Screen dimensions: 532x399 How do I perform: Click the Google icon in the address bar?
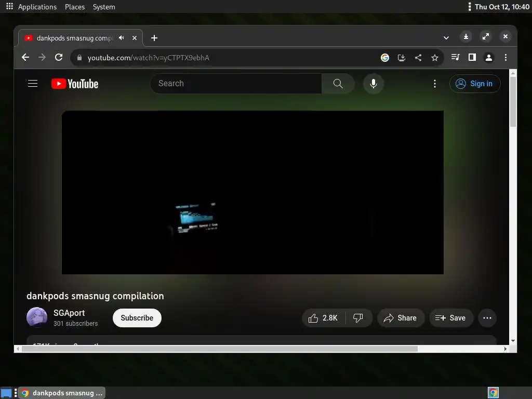385,58
